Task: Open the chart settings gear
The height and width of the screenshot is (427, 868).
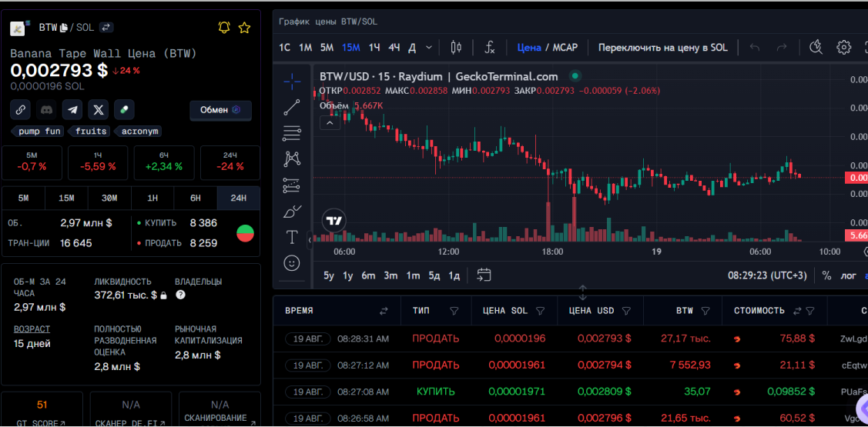Action: pos(843,48)
